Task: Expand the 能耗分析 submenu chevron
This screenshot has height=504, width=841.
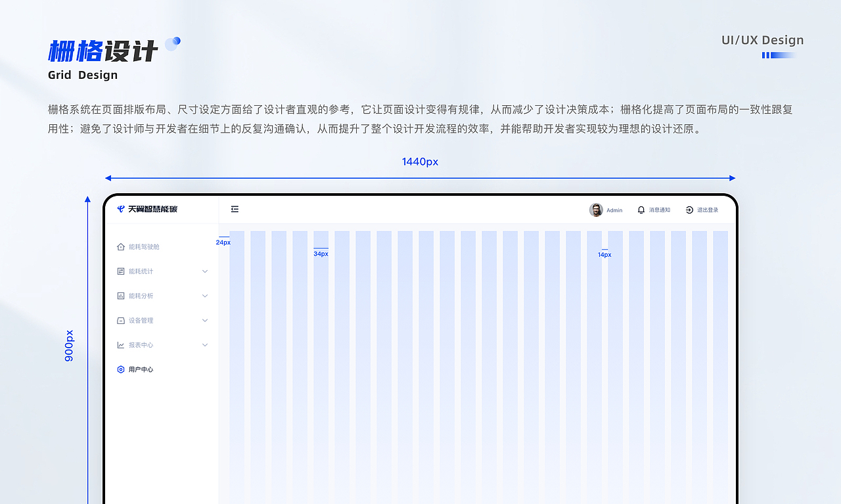Action: point(205,296)
